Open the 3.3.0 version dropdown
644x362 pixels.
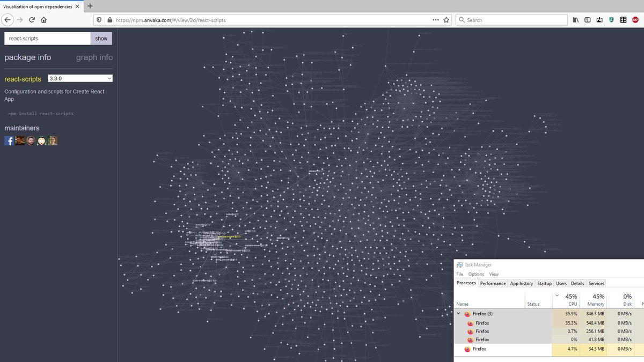click(80, 78)
